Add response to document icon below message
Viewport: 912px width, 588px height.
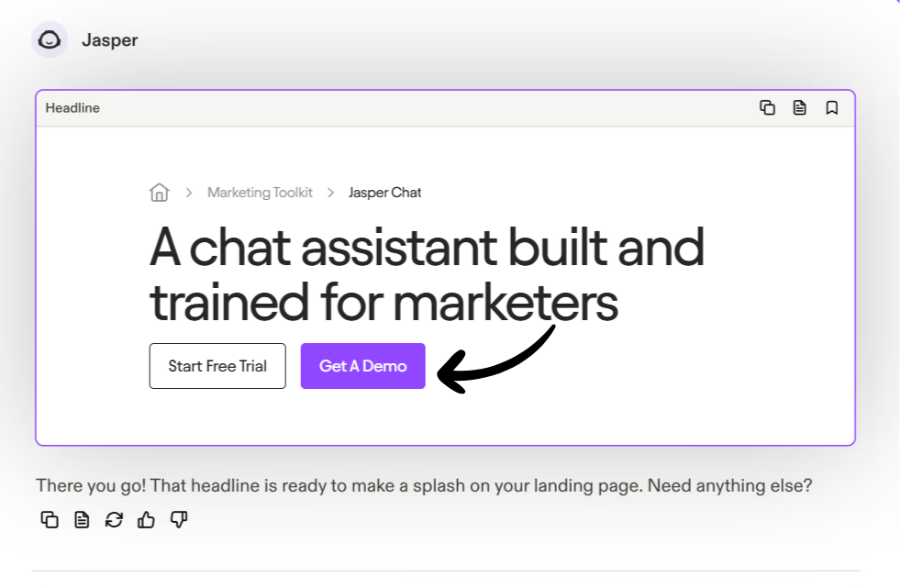82,519
